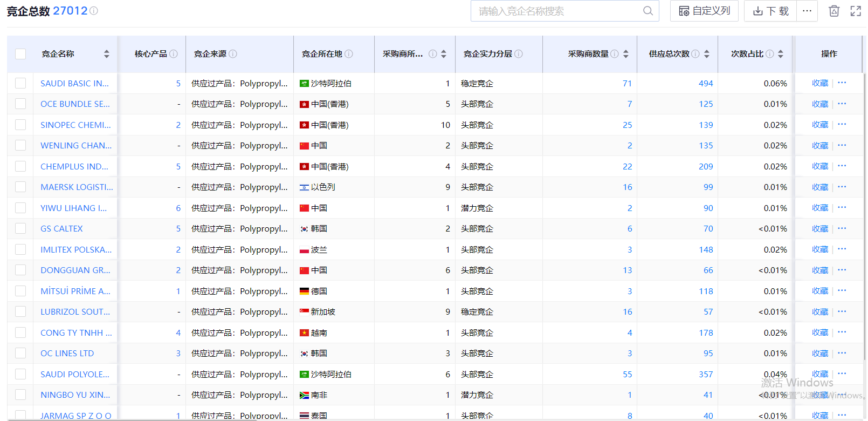The width and height of the screenshot is (868, 421).
Task: Open the SINOPEC CHEMI... company link
Action: [75, 125]
